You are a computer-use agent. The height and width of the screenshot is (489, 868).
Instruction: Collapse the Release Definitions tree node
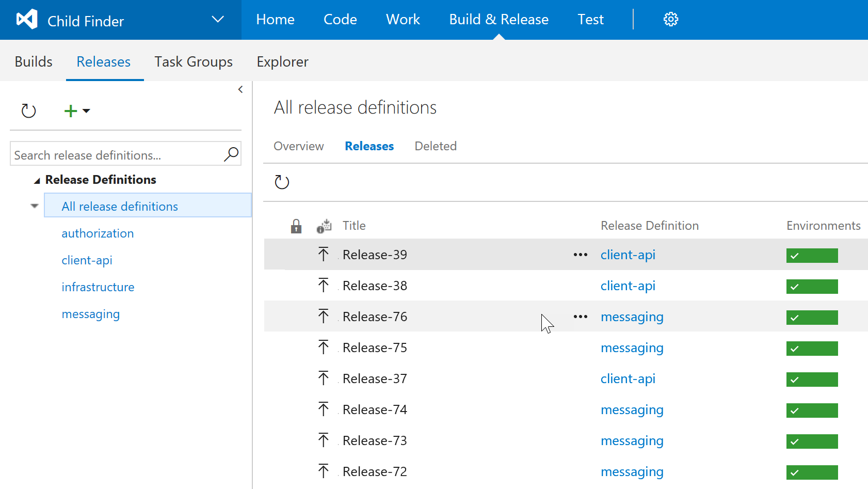(x=37, y=180)
